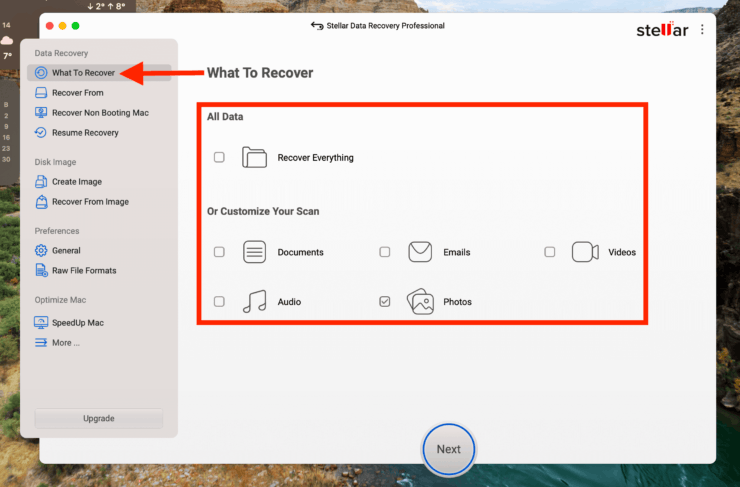Tick the Documents checkbox
This screenshot has height=487, width=740.
pos(219,252)
